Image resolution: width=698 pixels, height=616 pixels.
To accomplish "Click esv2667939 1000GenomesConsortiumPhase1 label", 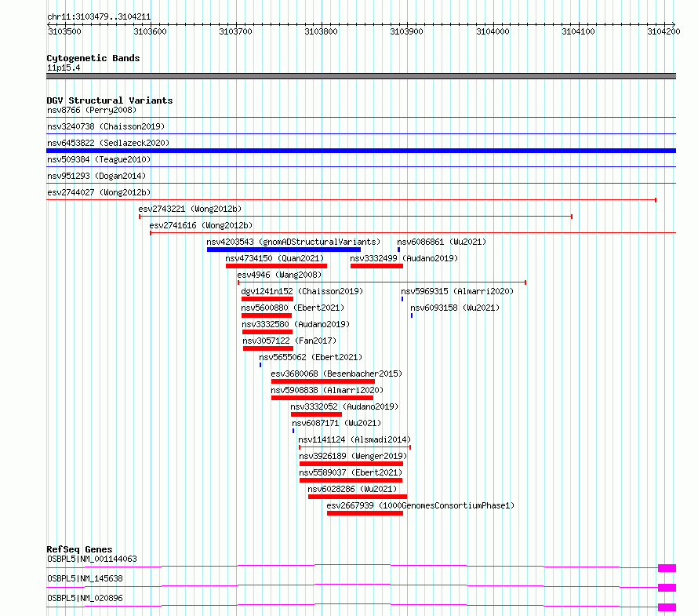I will pyautogui.click(x=420, y=505).
